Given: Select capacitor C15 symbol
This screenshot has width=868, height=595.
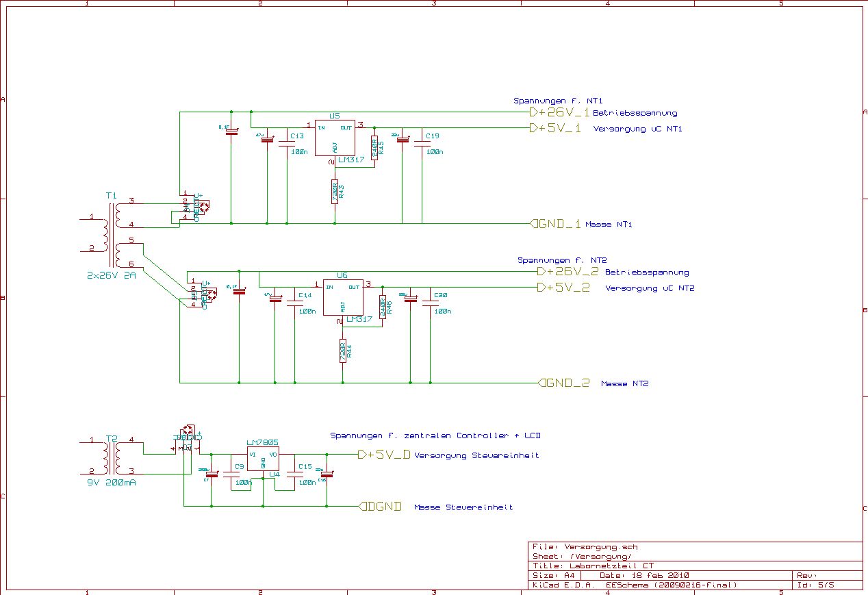Looking at the screenshot, I should 295,474.
